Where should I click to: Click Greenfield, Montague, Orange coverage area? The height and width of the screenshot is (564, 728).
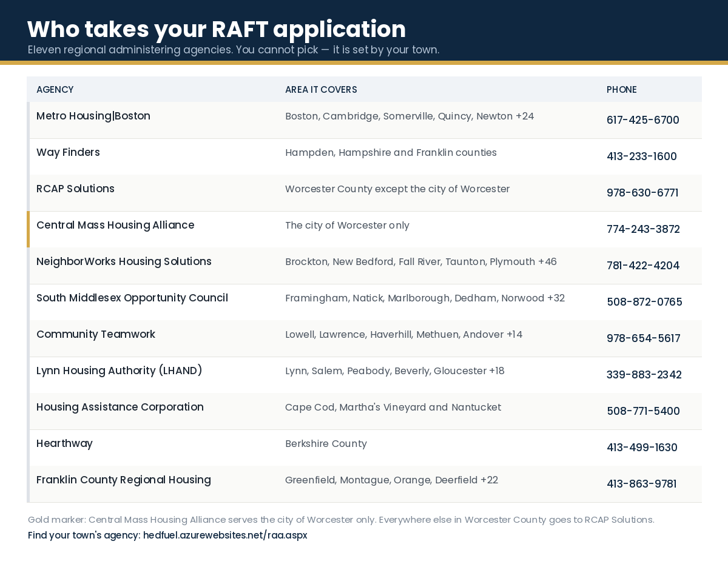point(391,480)
